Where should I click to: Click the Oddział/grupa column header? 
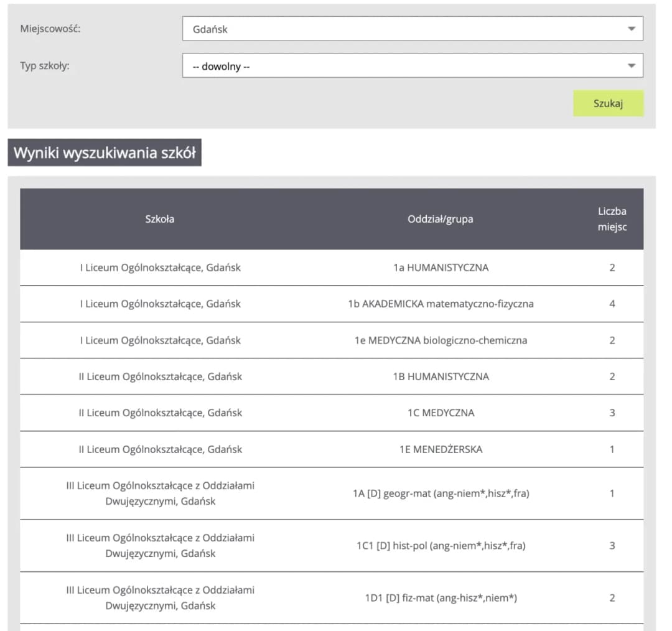[x=441, y=219]
